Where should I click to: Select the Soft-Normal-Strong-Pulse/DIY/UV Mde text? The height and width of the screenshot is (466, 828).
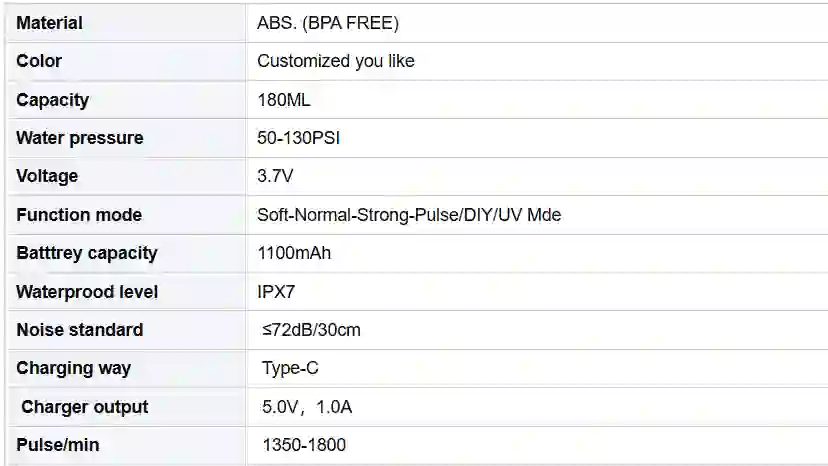click(x=409, y=215)
